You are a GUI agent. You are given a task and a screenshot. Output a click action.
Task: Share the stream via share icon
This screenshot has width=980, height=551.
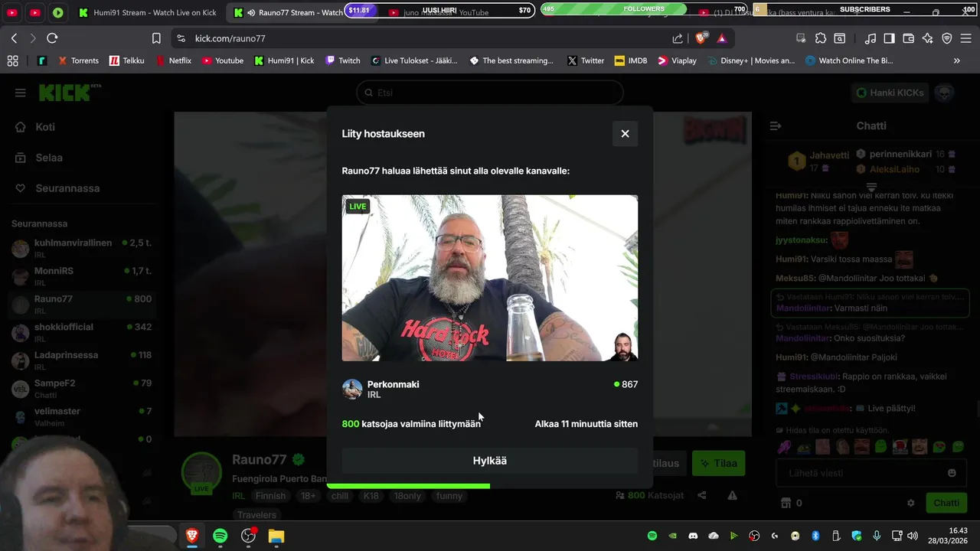702,496
